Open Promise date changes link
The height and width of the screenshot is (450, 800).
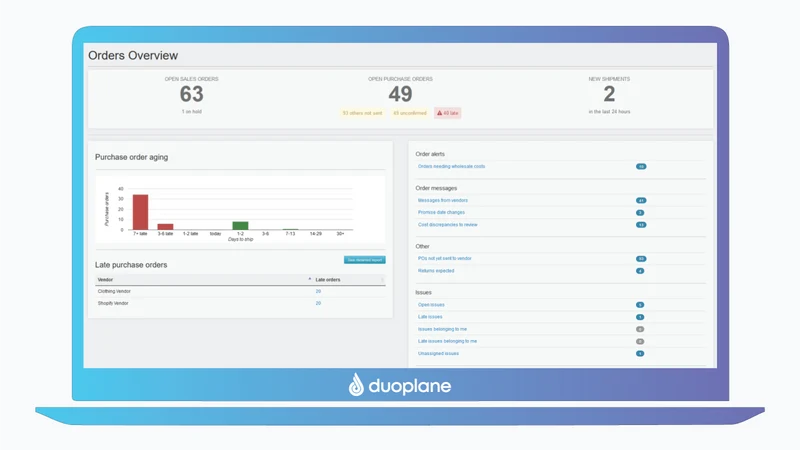[x=441, y=212]
